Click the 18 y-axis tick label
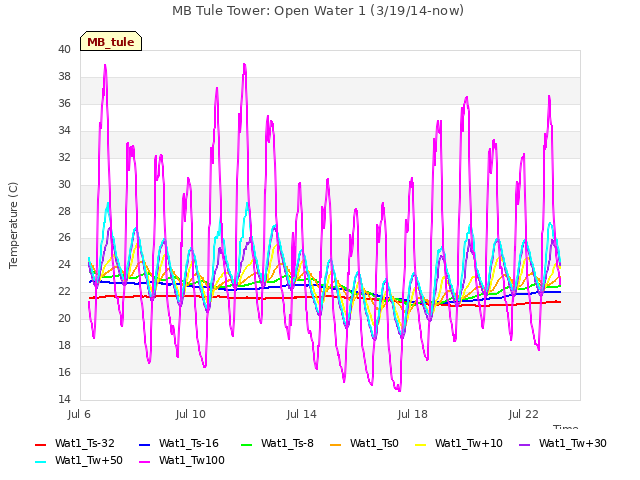 pyautogui.click(x=64, y=345)
